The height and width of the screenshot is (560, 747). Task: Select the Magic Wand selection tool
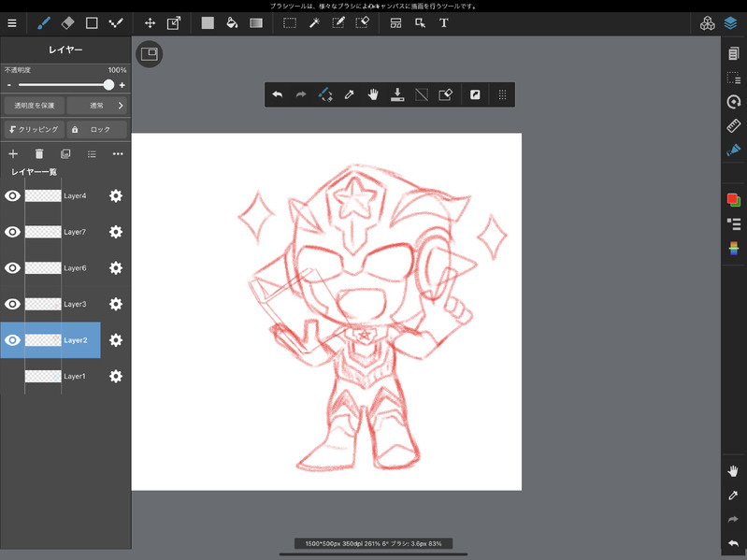tap(315, 23)
